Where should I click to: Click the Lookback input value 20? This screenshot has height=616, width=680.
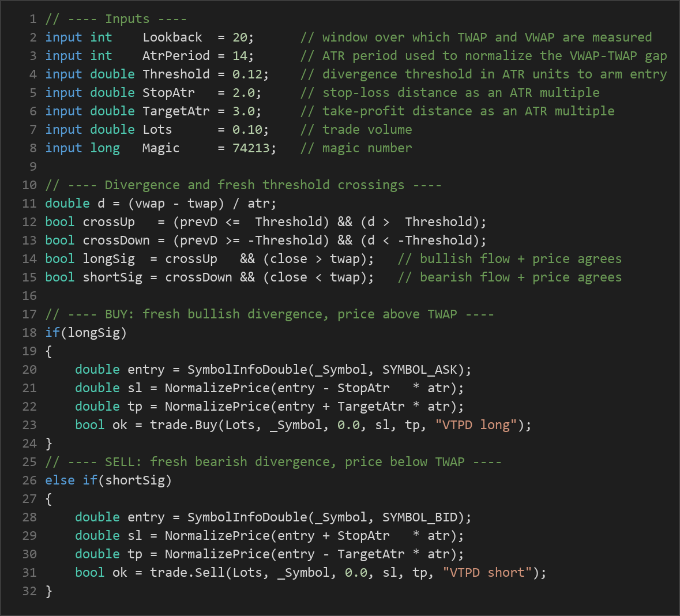coord(239,37)
